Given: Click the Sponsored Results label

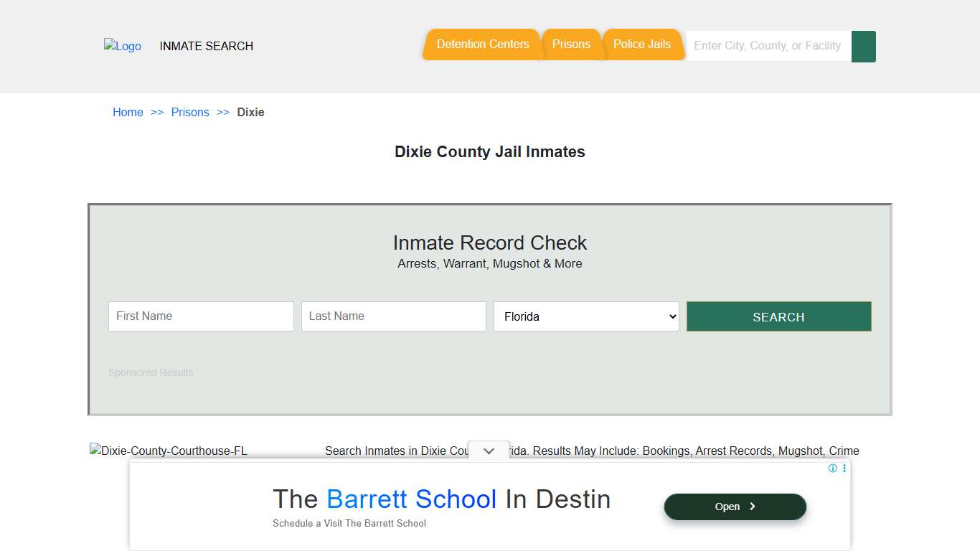Looking at the screenshot, I should (x=151, y=372).
